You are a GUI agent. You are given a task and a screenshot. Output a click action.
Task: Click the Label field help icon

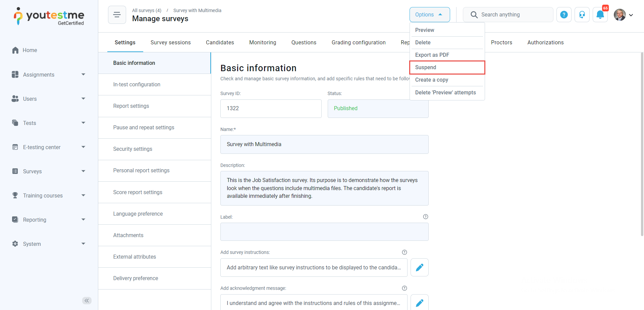(x=425, y=217)
